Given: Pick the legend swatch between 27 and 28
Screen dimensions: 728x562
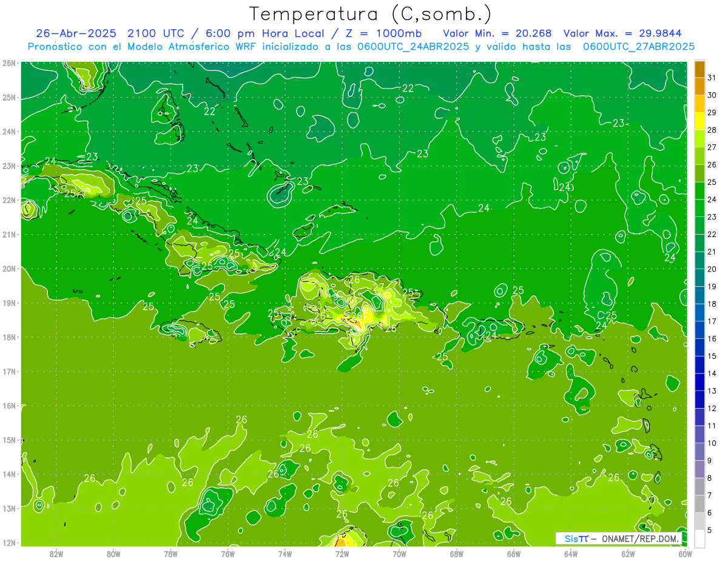Looking at the screenshot, I should point(699,138).
